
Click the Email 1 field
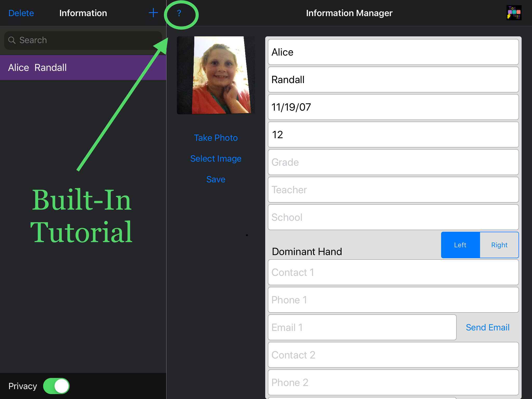click(362, 327)
